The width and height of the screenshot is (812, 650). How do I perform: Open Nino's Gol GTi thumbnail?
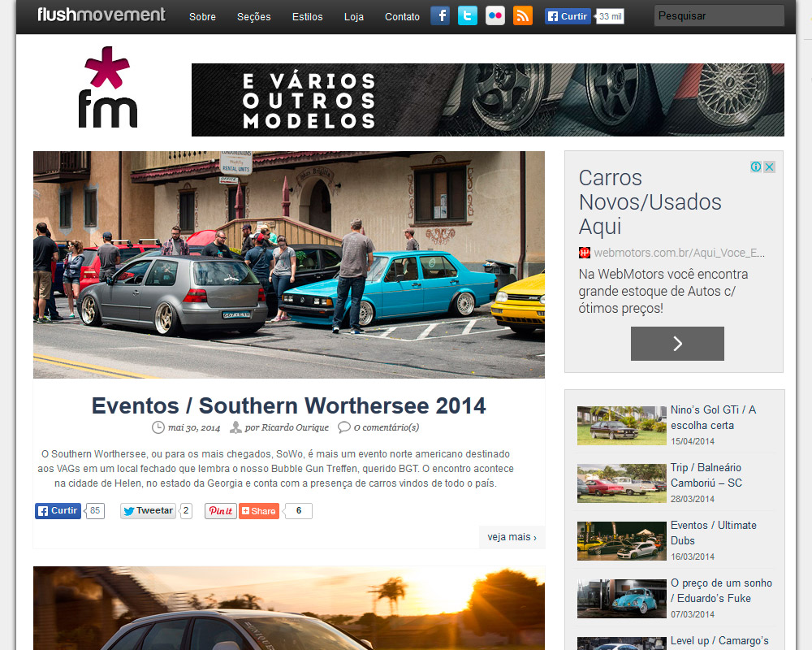click(x=621, y=426)
